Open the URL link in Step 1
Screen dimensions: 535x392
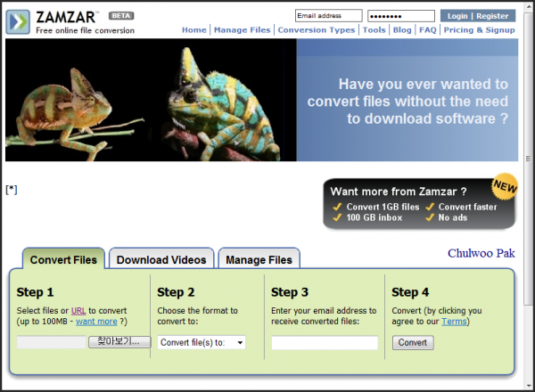[78, 310]
